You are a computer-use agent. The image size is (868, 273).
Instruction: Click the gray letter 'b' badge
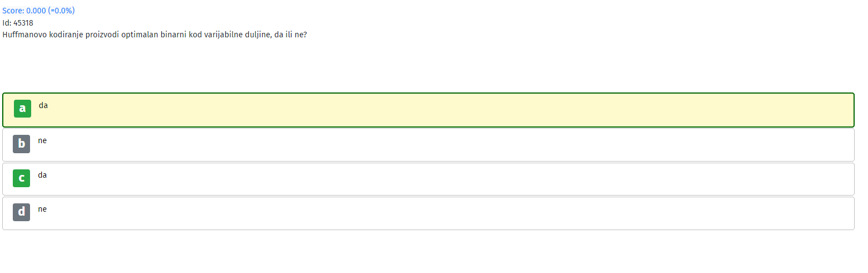(x=21, y=144)
